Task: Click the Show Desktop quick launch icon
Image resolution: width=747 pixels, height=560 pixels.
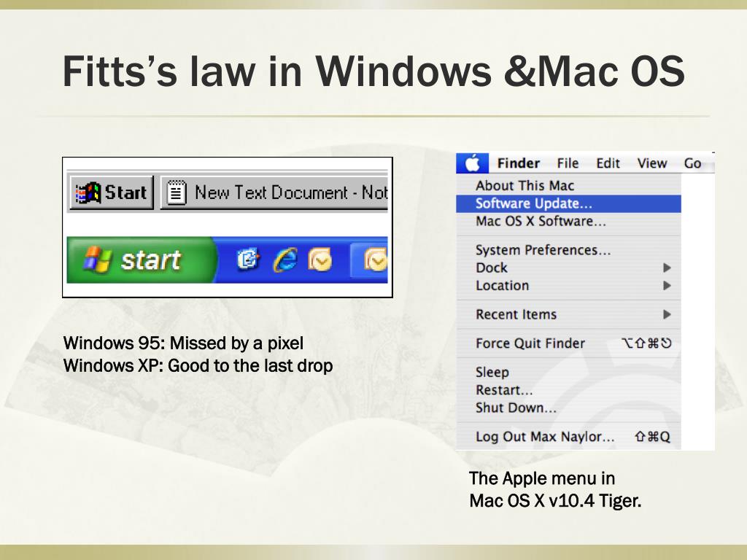Action: coord(248,260)
